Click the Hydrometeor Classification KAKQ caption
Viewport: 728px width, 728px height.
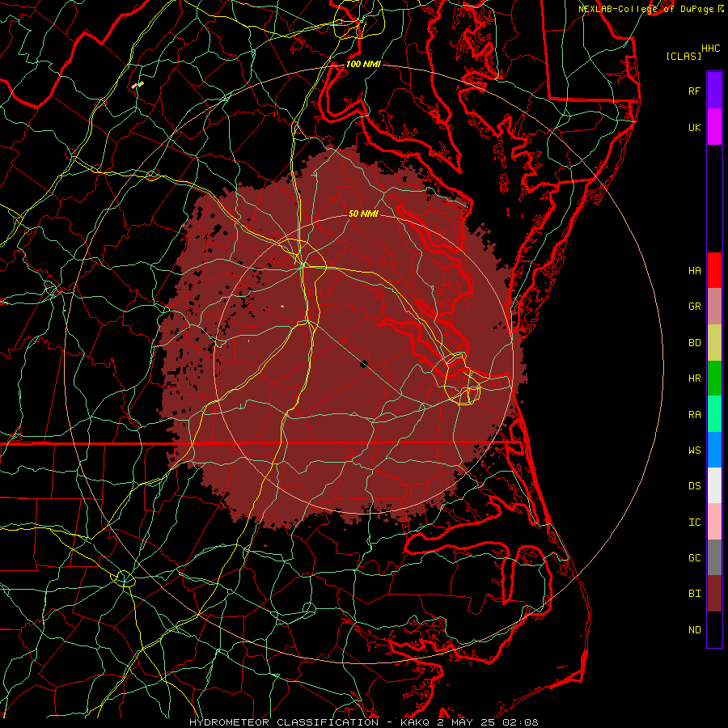click(x=363, y=722)
